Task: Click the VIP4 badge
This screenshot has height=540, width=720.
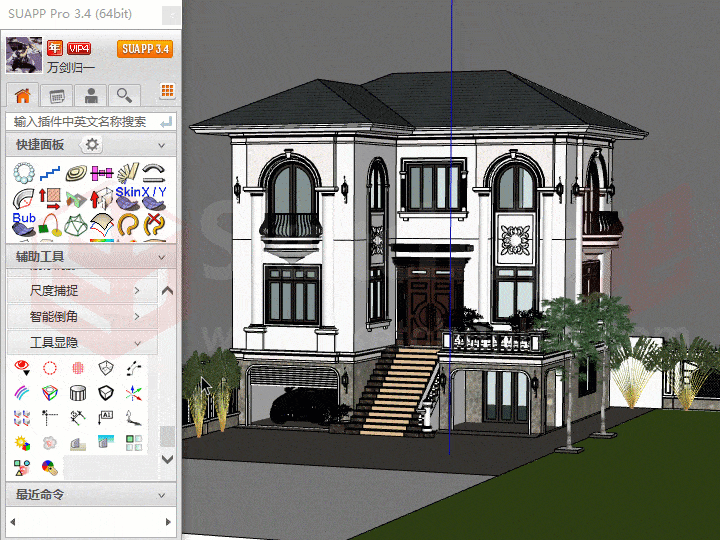Action: pyautogui.click(x=79, y=48)
